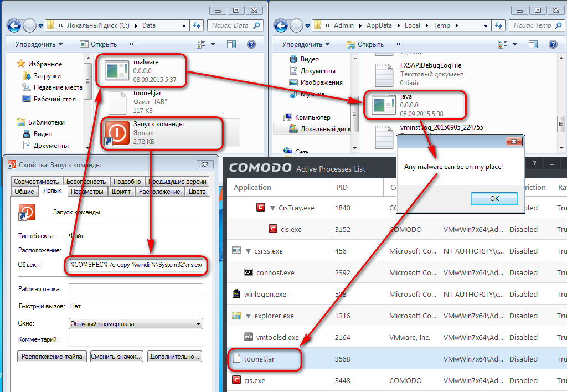567x392 pixels.
Task: Open Недавние места in navigation pane
Action: (58, 87)
